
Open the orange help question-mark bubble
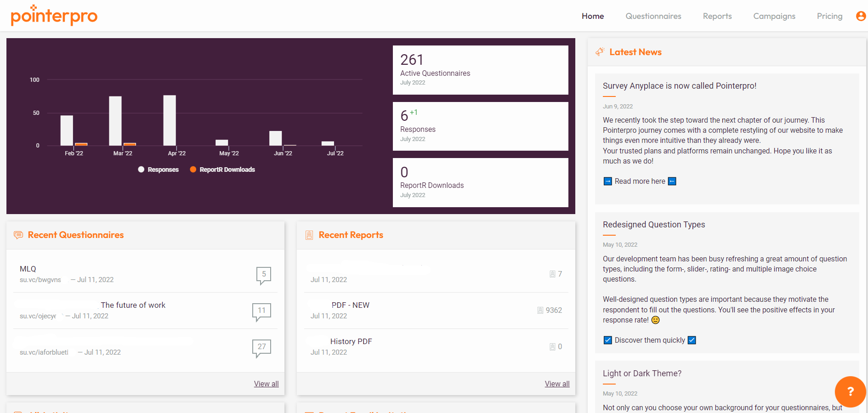click(x=850, y=391)
